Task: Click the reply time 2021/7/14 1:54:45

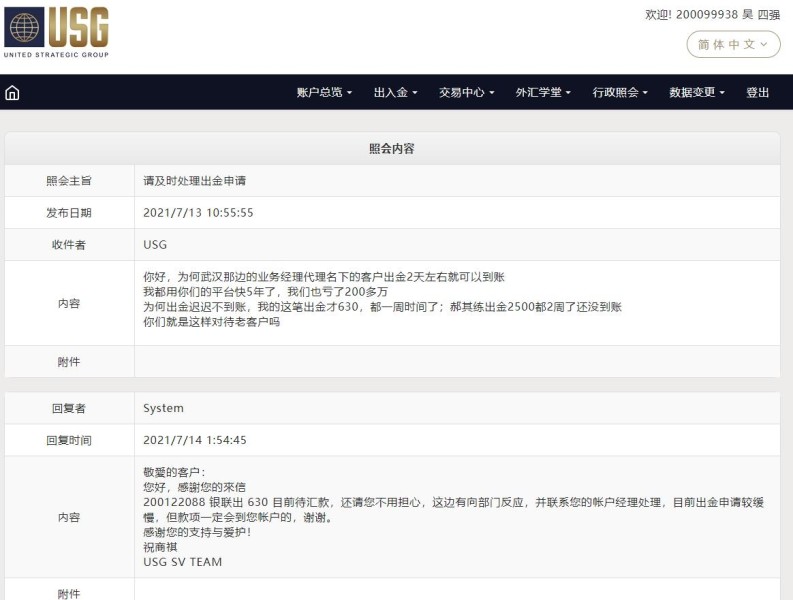Action: [x=194, y=440]
